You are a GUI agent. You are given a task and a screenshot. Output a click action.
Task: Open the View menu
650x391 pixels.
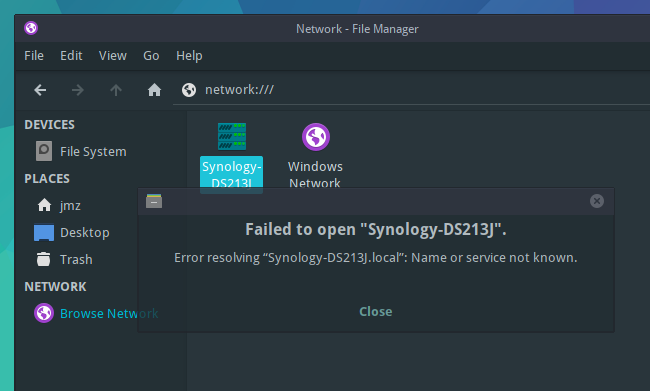click(112, 56)
